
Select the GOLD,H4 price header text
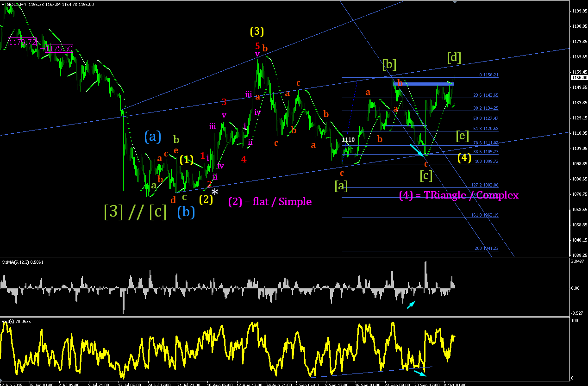50,4
